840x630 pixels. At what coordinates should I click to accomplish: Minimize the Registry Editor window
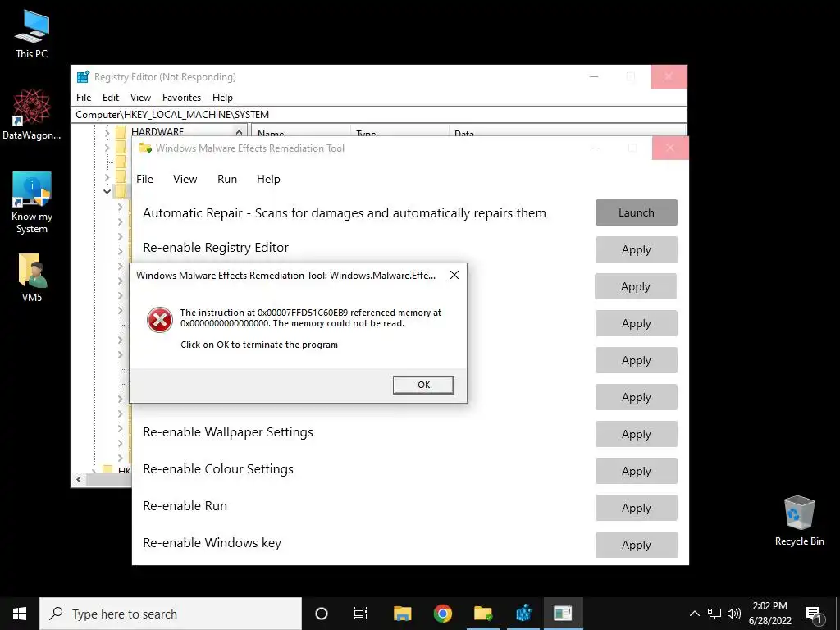tap(594, 76)
